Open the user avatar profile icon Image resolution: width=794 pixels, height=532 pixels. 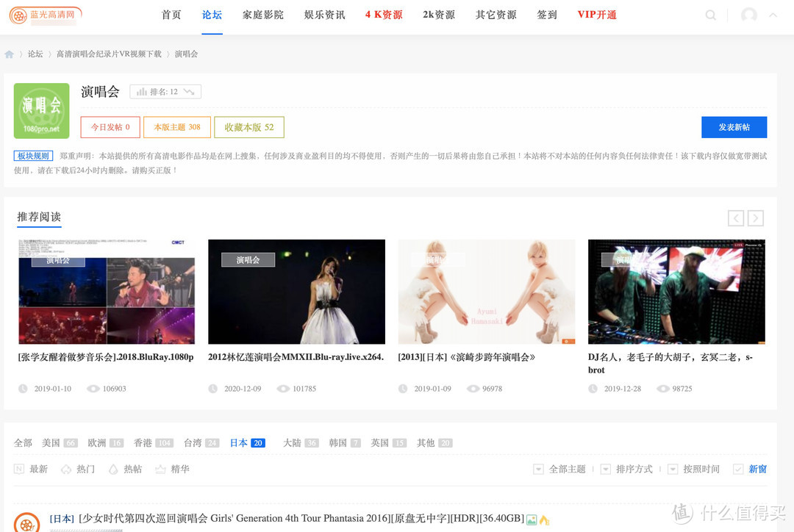tap(748, 15)
